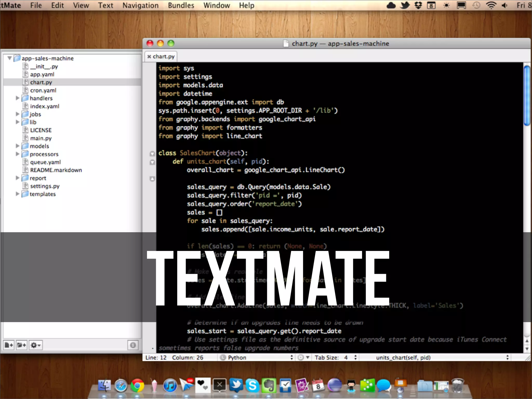
Task: Click the editor vertical scrollbar thumb
Action: tap(527, 96)
